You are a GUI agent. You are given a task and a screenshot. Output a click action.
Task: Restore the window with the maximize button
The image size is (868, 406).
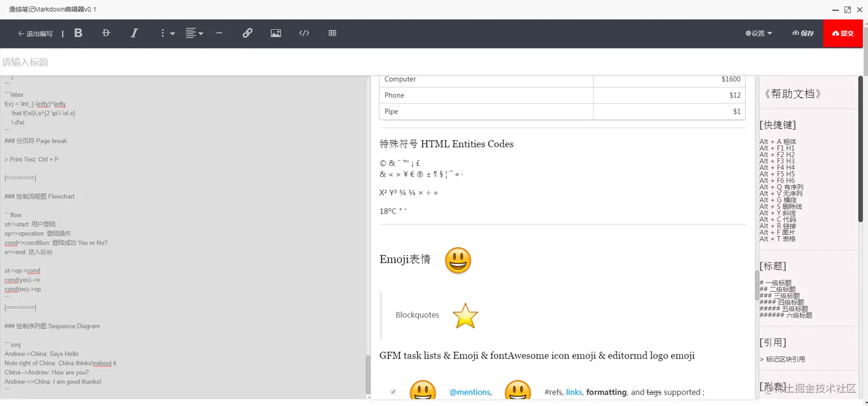pyautogui.click(x=847, y=9)
